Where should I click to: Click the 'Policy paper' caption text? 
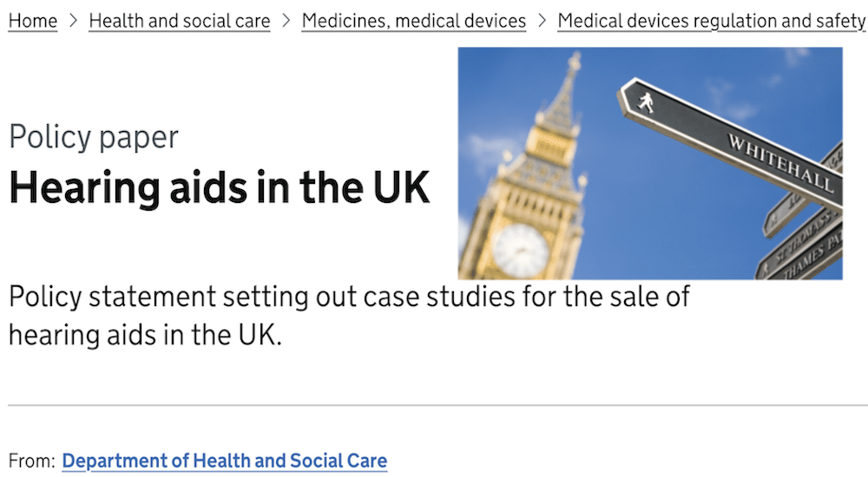[x=94, y=137]
